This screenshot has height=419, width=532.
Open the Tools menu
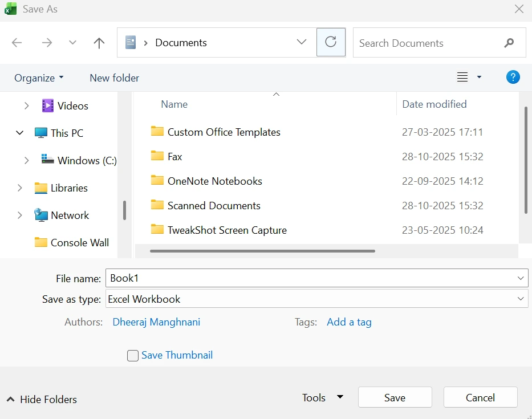[x=323, y=397]
